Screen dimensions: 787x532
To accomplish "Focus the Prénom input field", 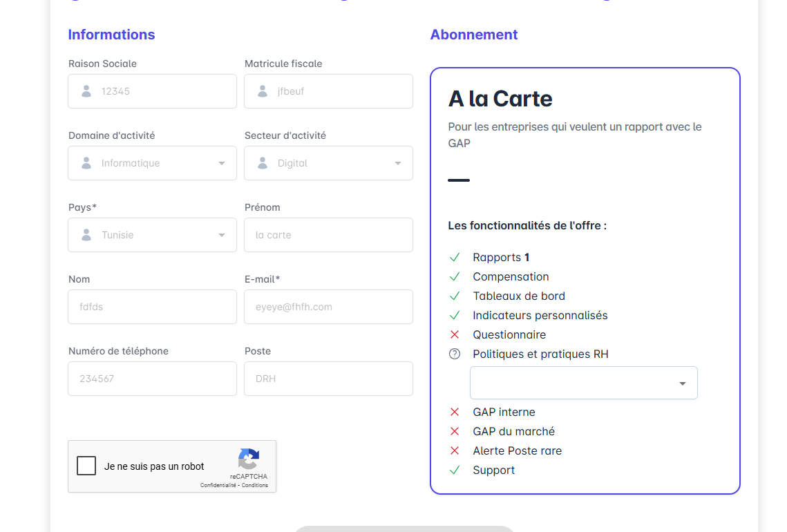I will click(328, 235).
